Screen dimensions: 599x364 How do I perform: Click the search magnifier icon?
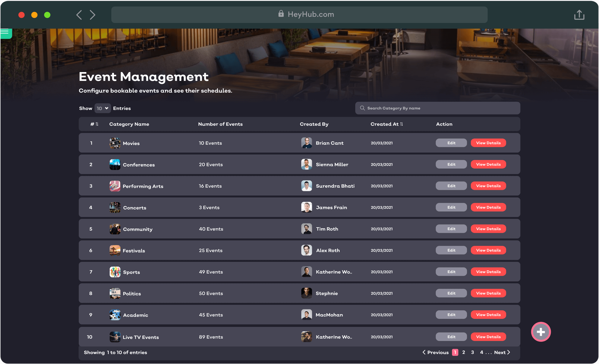[x=362, y=108]
